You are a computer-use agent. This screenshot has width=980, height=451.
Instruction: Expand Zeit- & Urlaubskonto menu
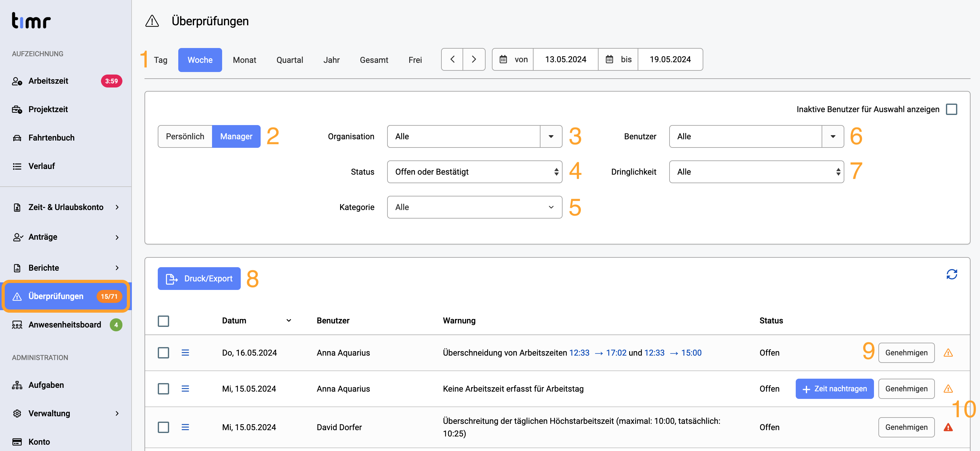[66, 207]
